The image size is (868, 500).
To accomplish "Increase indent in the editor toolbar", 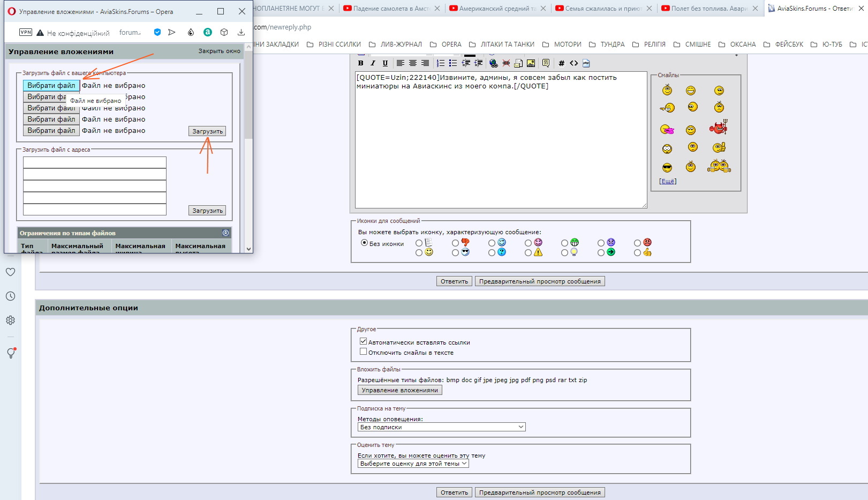I will pyautogui.click(x=478, y=63).
